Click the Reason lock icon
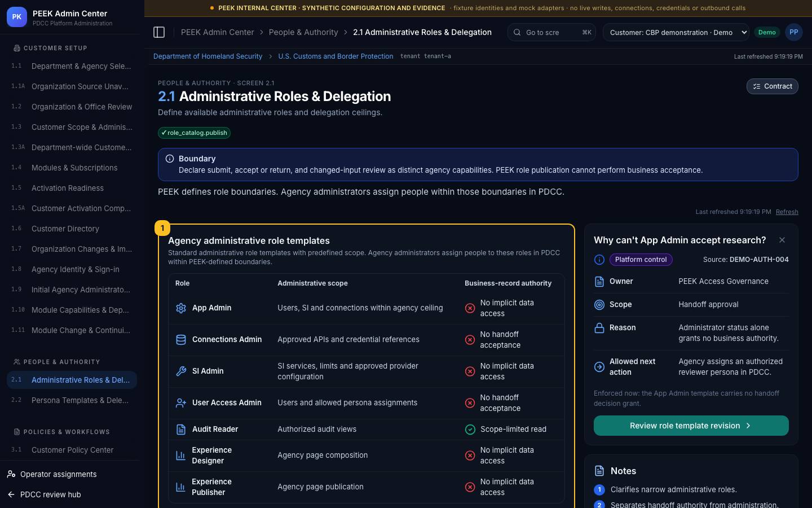Viewport: 812px width, 508px height. (x=599, y=328)
